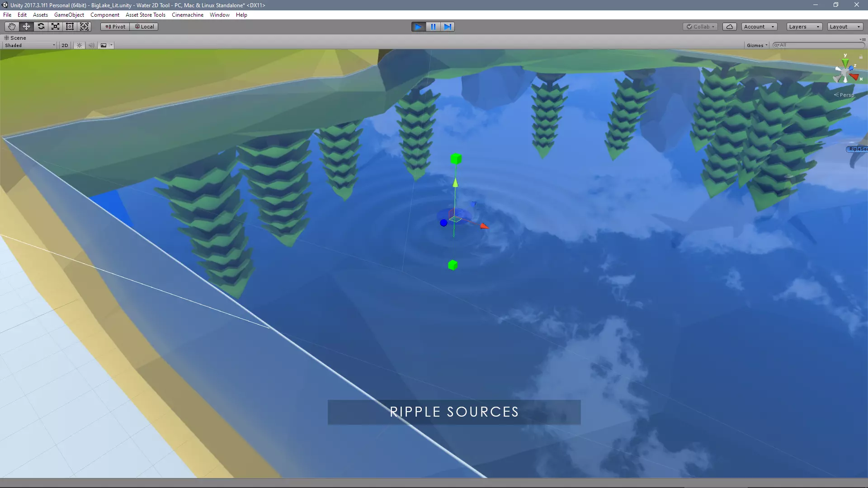Stop play mode with Play button

[419, 27]
